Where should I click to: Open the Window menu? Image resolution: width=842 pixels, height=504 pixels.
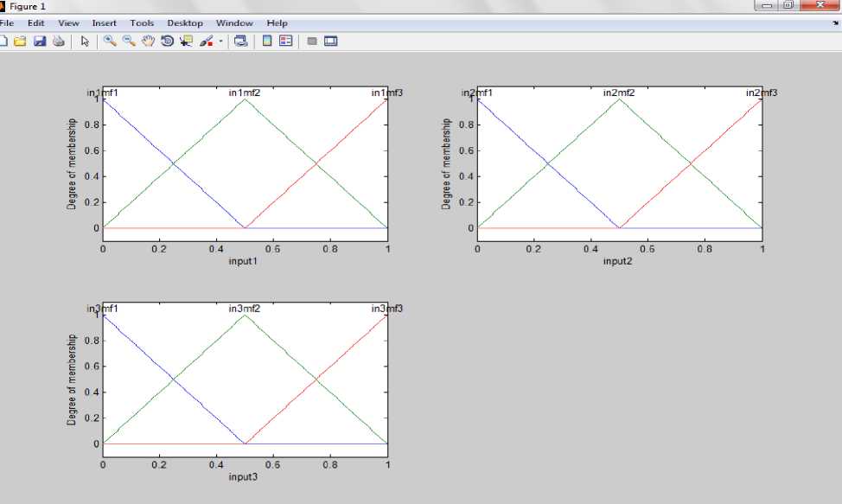click(x=234, y=23)
